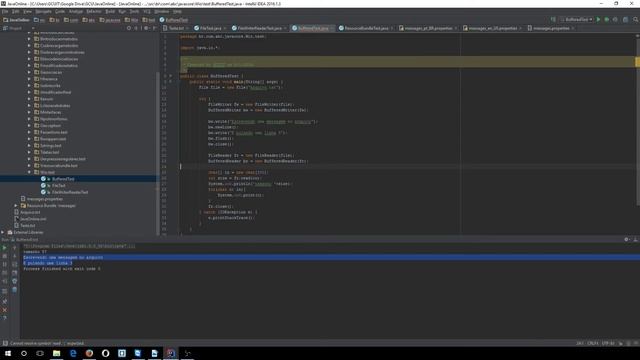Expand the expressoesregulares.test package arrow
Viewport: 640px width, 360px height.
coord(29,159)
